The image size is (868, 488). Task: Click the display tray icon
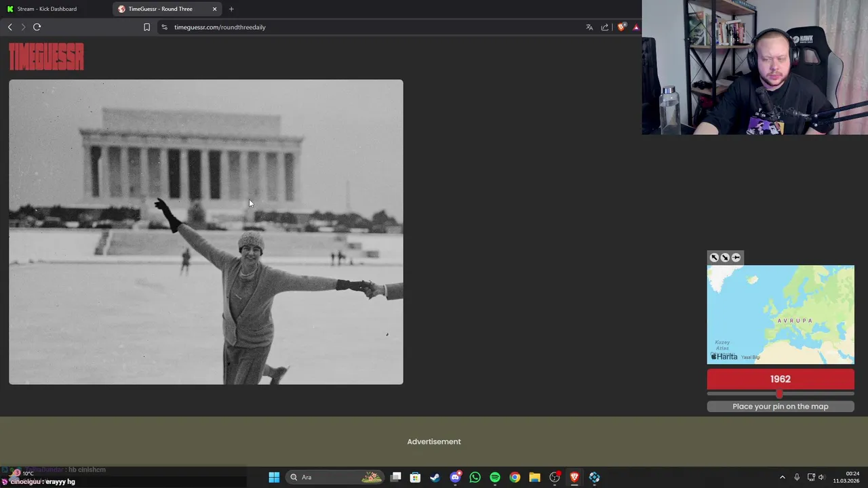tap(811, 477)
